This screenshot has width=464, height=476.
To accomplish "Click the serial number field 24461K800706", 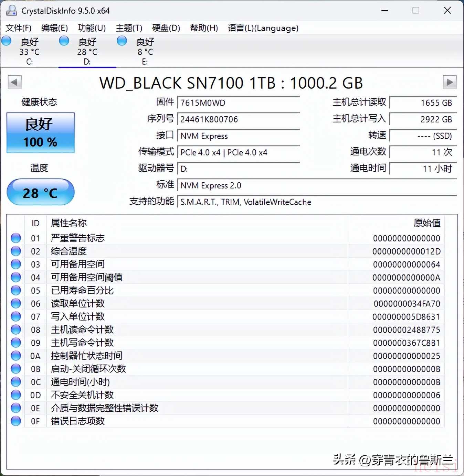I will pos(238,119).
